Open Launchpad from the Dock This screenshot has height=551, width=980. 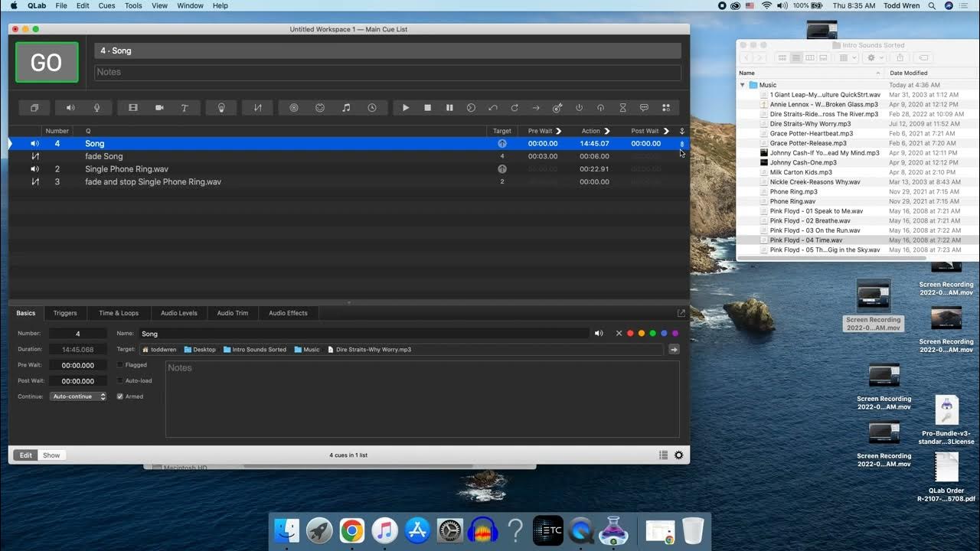[319, 530]
